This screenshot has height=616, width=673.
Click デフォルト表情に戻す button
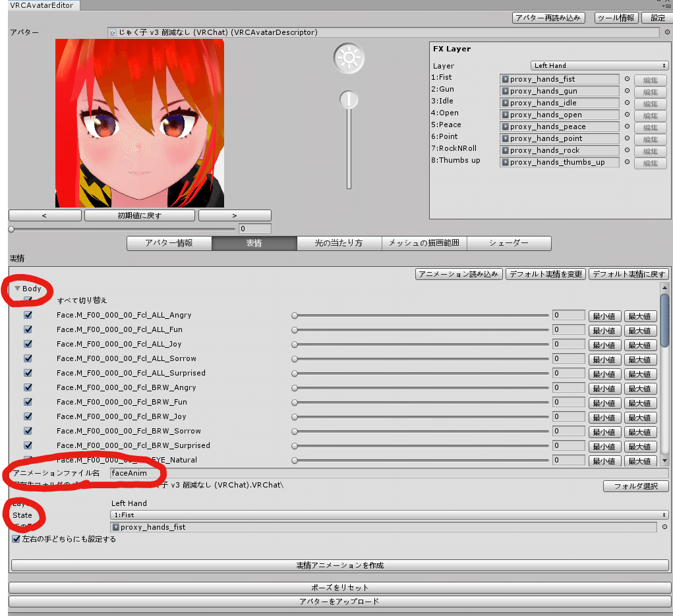pyautogui.click(x=629, y=274)
